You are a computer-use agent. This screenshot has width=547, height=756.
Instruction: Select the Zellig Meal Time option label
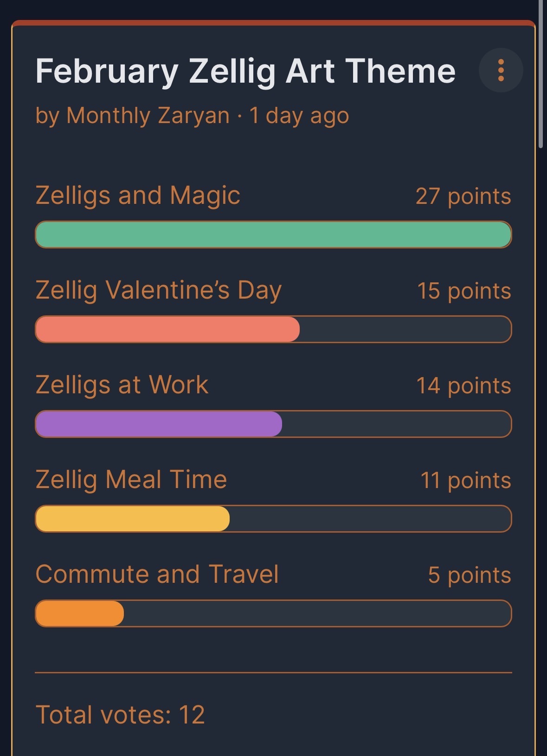tap(131, 480)
